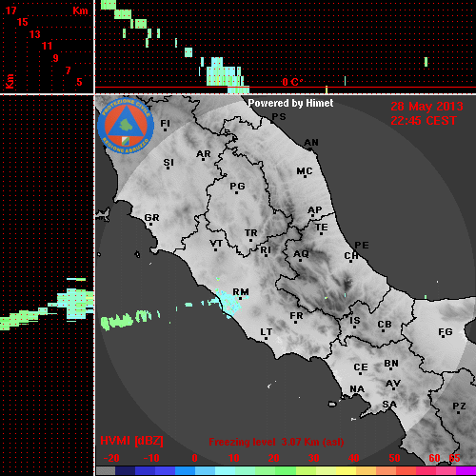476x476 pixels.
Task: Click the 'AR' city label
Action: pos(204,154)
